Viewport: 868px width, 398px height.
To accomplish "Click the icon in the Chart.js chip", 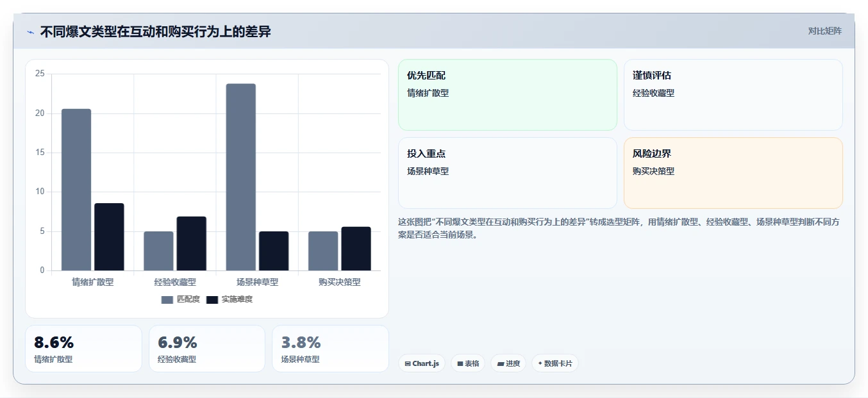I will [408, 363].
